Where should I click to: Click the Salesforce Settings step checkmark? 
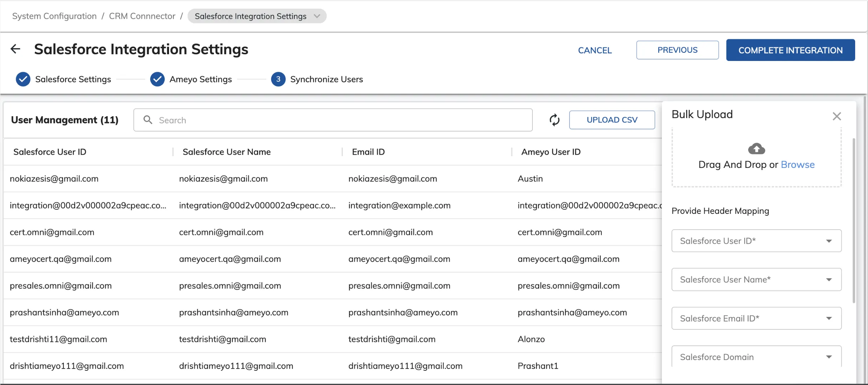click(x=23, y=79)
